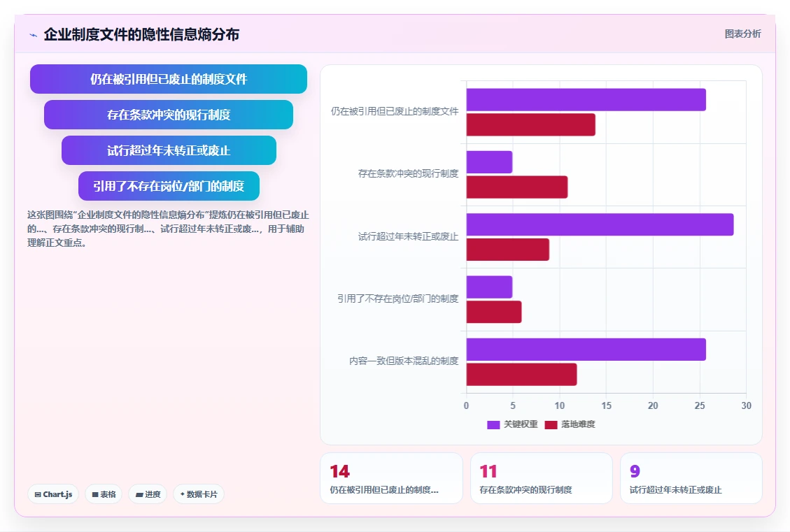This screenshot has height=532, width=790.
Task: Click x-axis tick label 15
Action: (x=606, y=405)
